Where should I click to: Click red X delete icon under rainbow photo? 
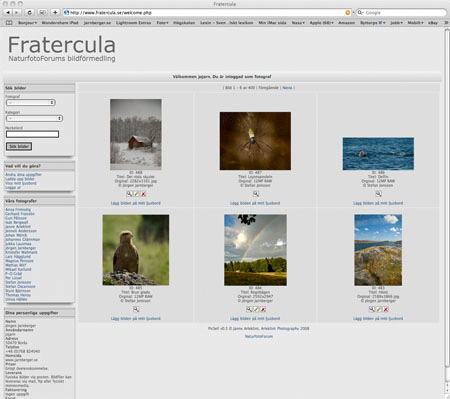(263, 309)
